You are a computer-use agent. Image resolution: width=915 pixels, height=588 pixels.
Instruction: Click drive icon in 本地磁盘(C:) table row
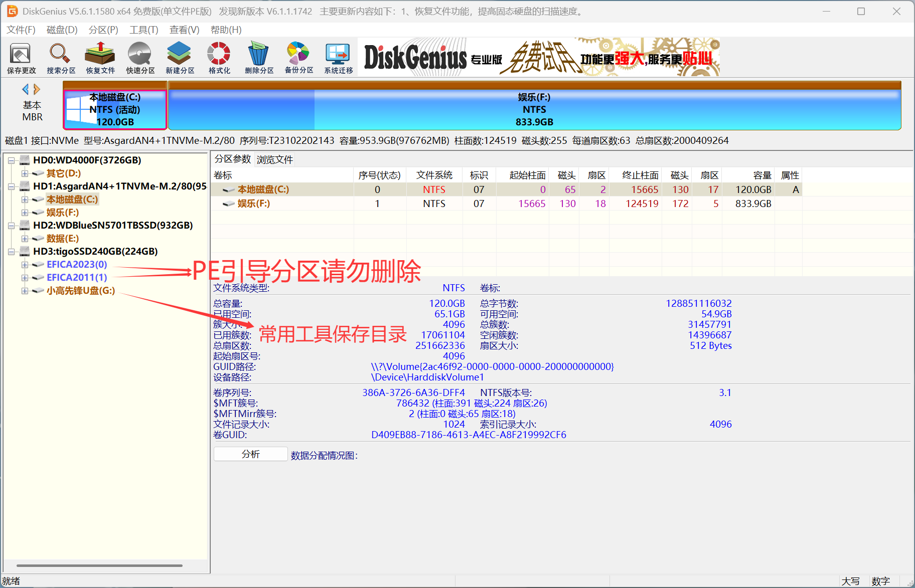pos(229,189)
